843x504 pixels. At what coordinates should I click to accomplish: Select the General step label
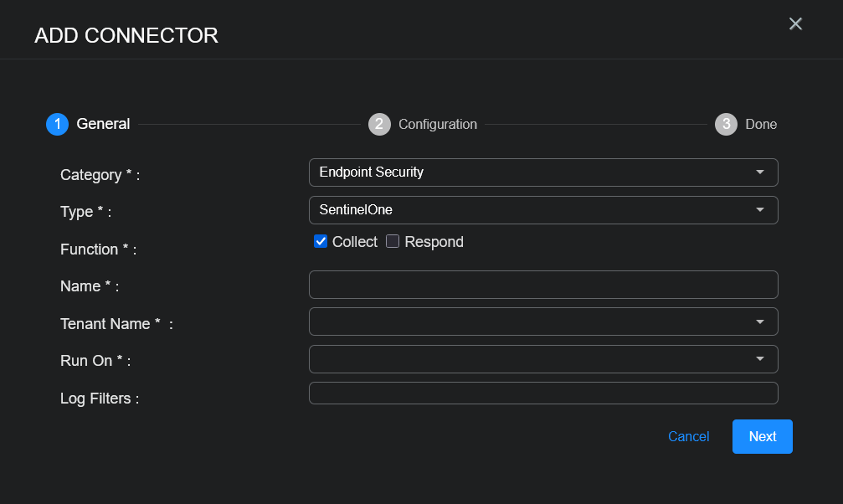click(x=103, y=124)
